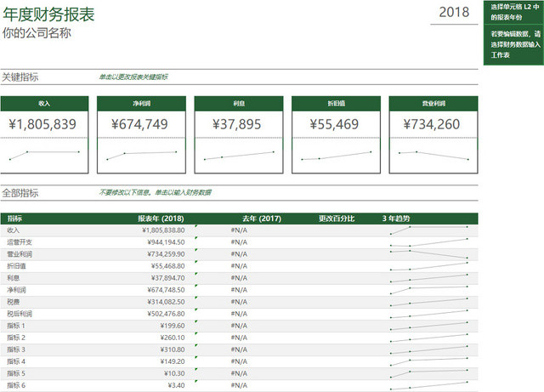The height and width of the screenshot is (392, 544).
Task: Click the cell ¥944,194.50
Action: [x=166, y=242]
